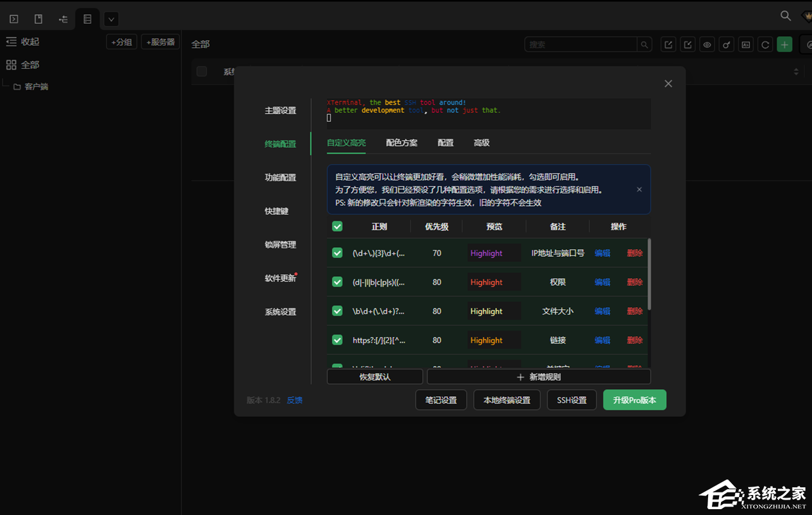Click the green 升级Pro版本 button
The height and width of the screenshot is (515, 812).
pos(634,400)
